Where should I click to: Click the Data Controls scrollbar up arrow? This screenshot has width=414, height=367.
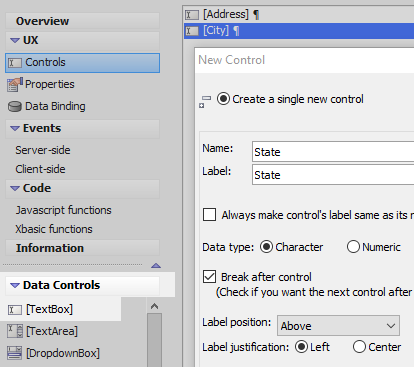(154, 306)
